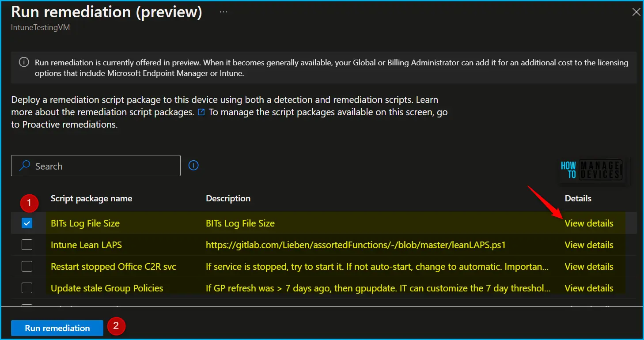
Task: Click the gitlab leanLAPS.ps1 URL description
Action: tap(356, 245)
